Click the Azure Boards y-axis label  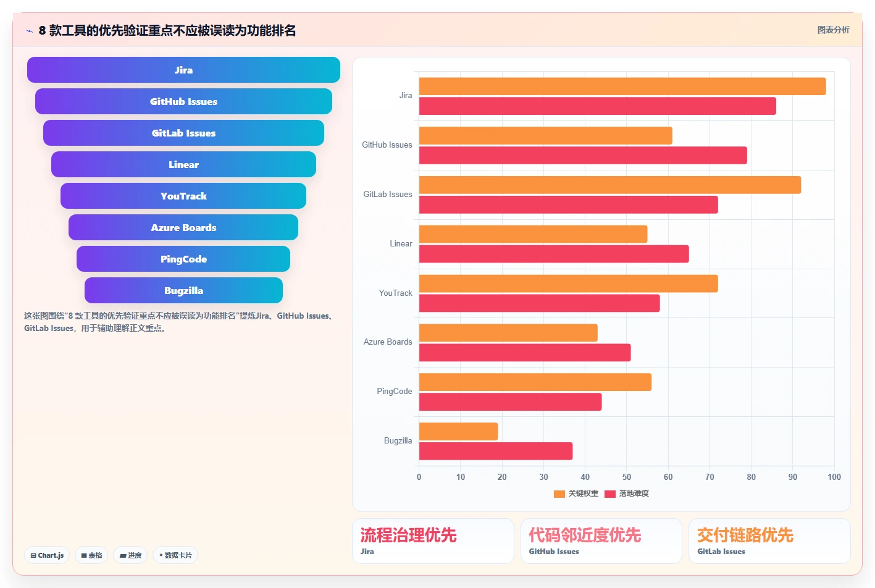tap(388, 342)
